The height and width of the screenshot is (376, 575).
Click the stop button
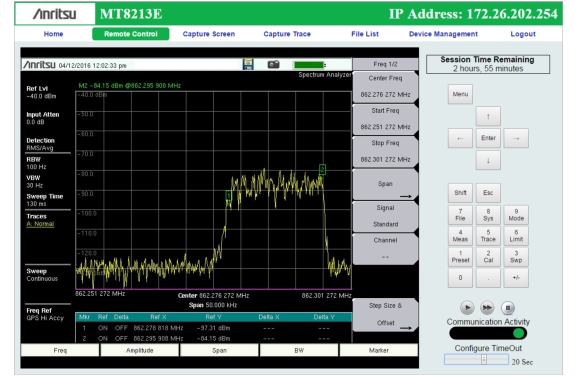click(x=508, y=307)
